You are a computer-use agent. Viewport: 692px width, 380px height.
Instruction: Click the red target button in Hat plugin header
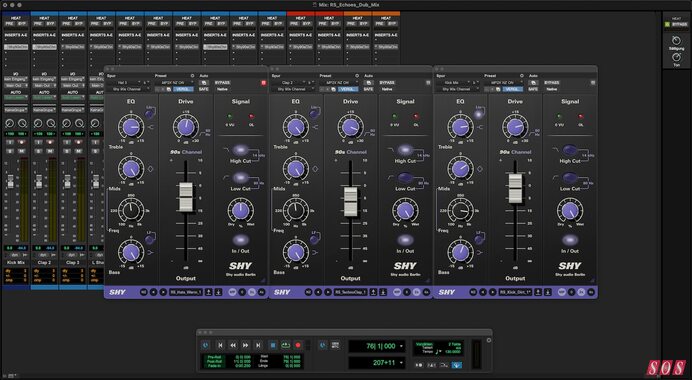click(263, 83)
